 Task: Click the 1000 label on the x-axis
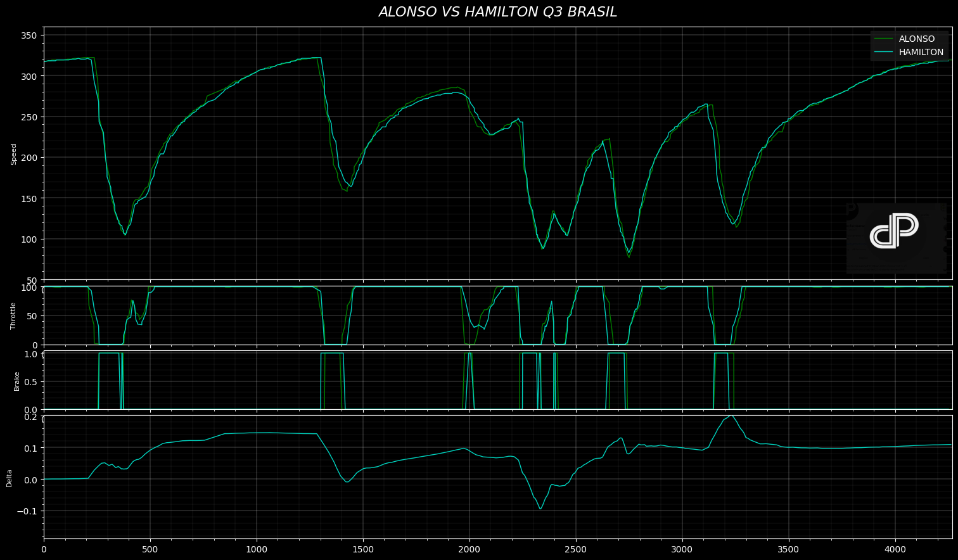pos(257,549)
